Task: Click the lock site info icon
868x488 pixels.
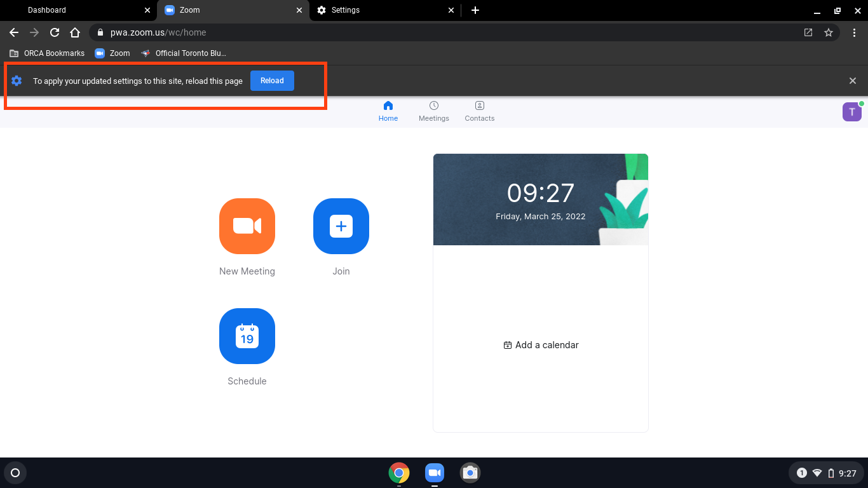Action: pyautogui.click(x=100, y=32)
